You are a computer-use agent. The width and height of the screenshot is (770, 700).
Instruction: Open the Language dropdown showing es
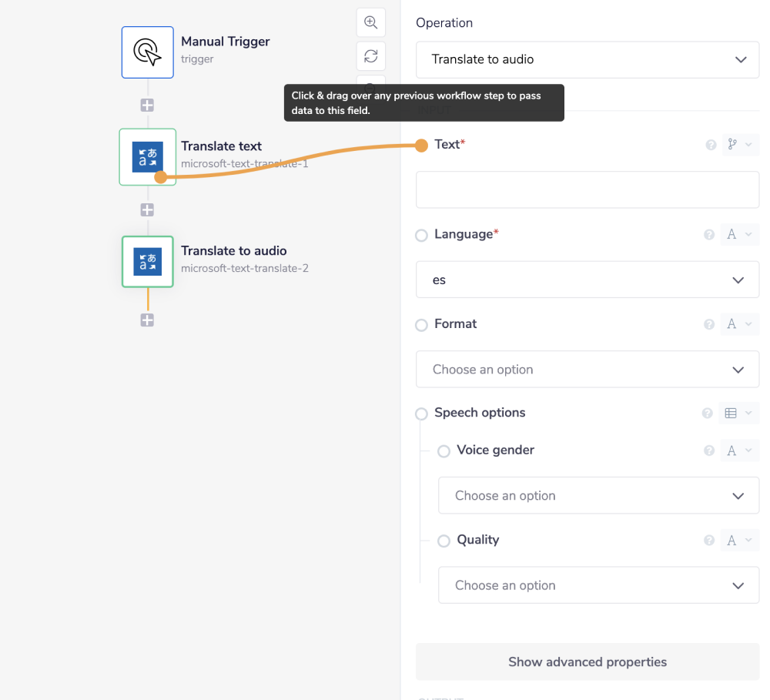click(x=588, y=280)
